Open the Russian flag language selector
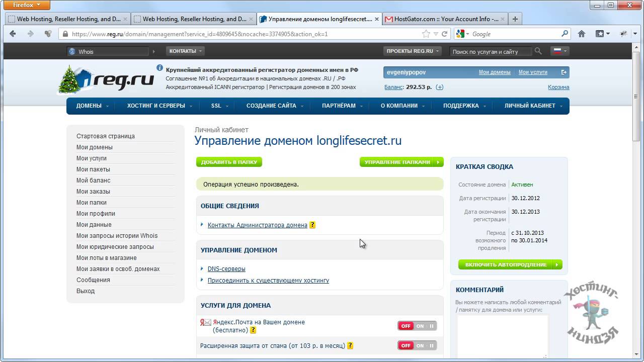 click(560, 51)
